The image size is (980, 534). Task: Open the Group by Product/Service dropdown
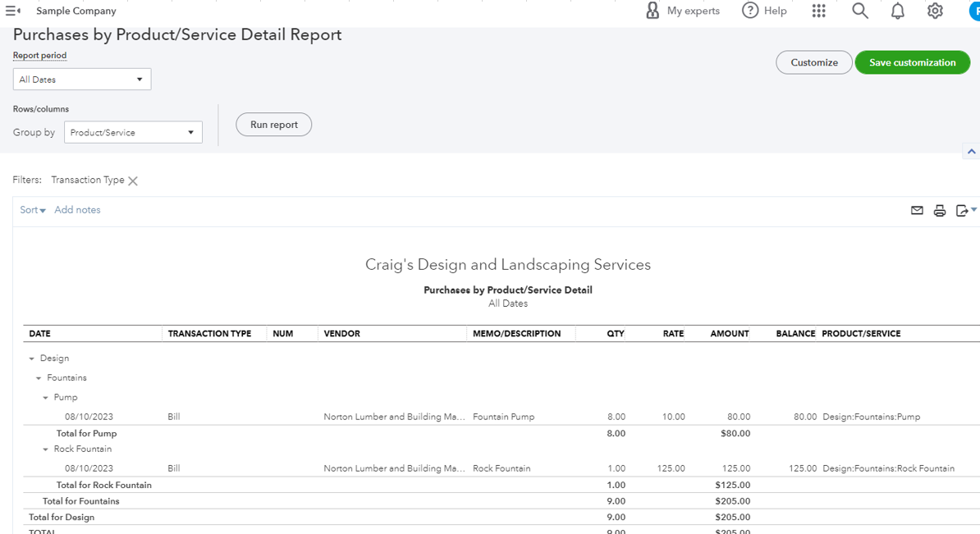(133, 132)
